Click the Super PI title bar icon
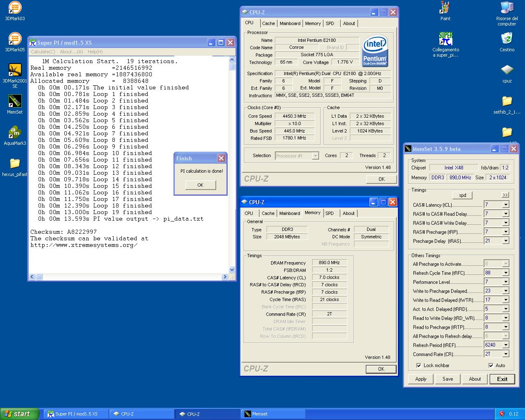 33,43
